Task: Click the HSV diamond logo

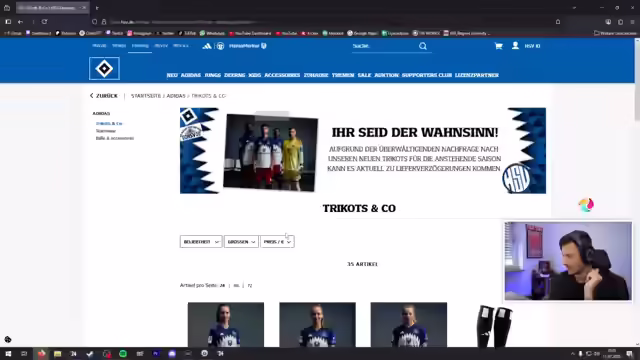Action: (x=104, y=69)
